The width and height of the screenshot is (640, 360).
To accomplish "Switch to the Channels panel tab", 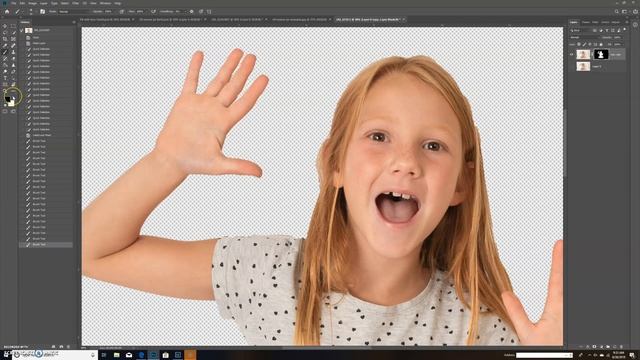I will coord(586,22).
